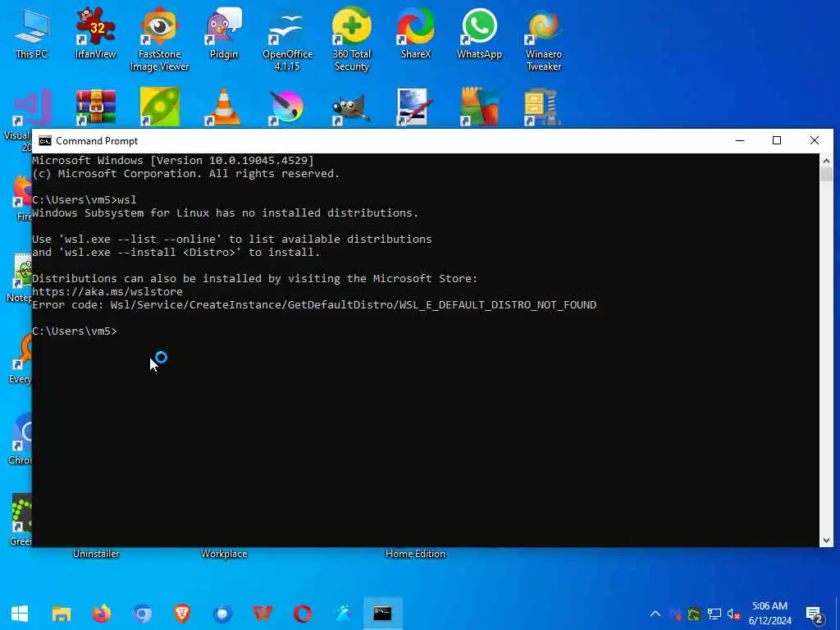Click Command Prompt scrollbar up arrow
Image resolution: width=840 pixels, height=630 pixels.
tap(826, 160)
